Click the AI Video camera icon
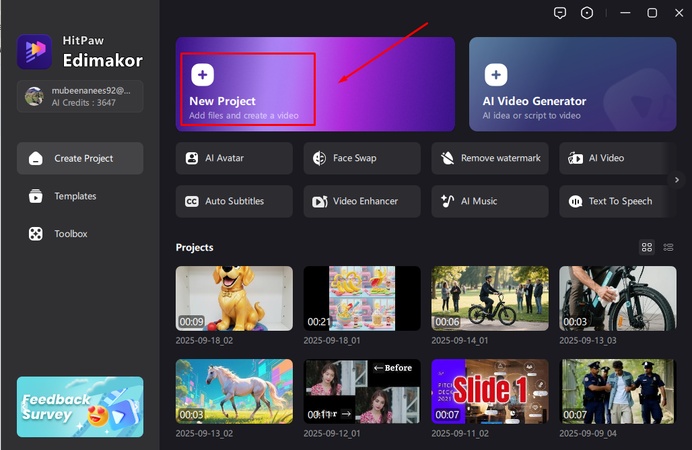The width and height of the screenshot is (692, 450). coord(575,158)
